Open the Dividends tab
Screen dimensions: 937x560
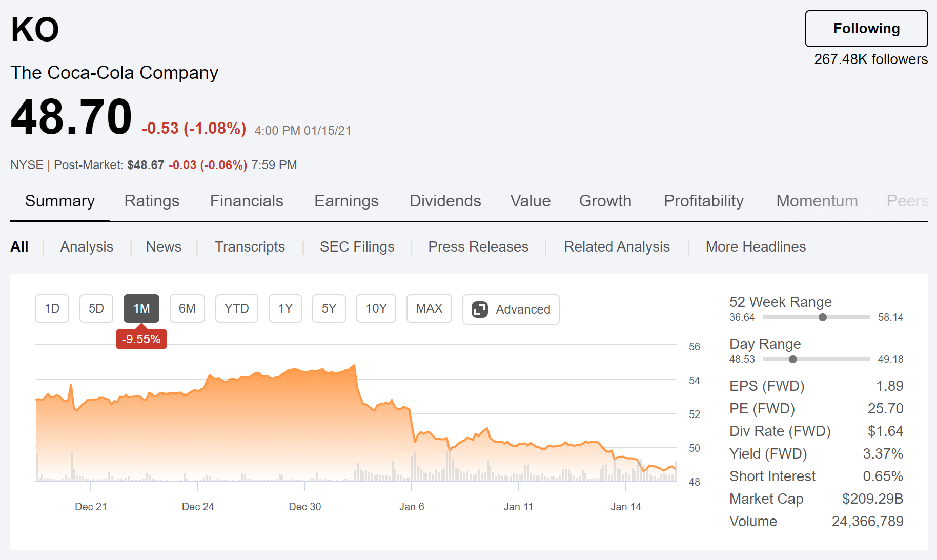[445, 201]
